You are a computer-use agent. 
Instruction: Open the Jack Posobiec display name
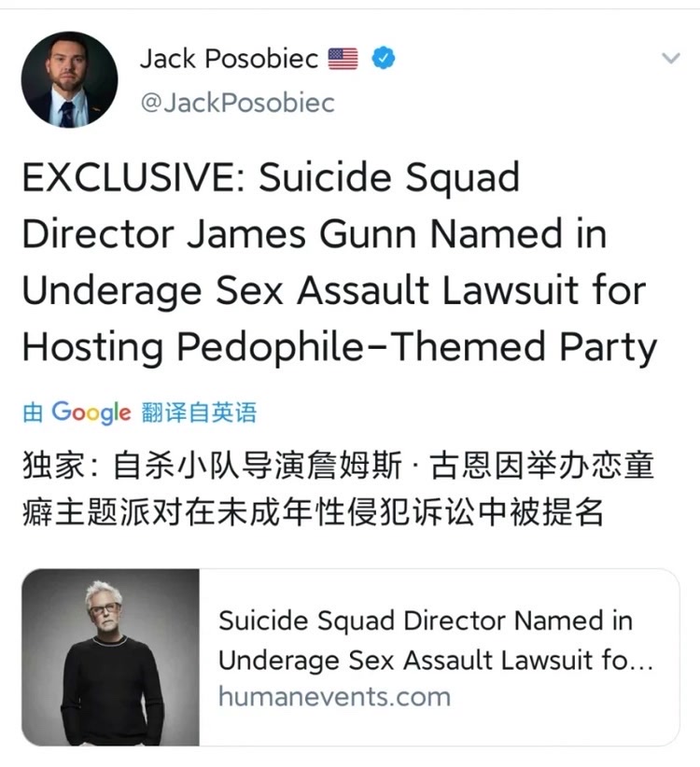230,59
